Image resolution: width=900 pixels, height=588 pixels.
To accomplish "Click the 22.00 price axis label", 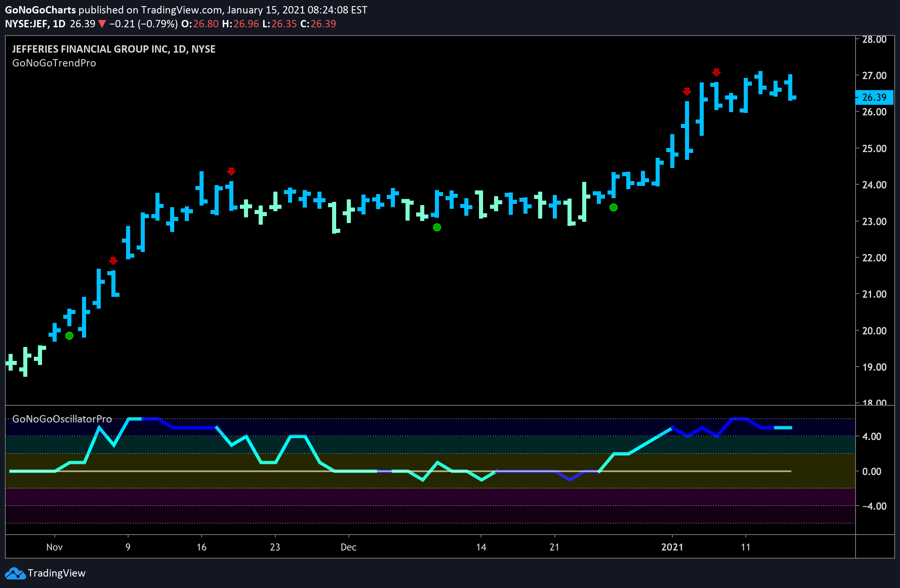I will click(x=874, y=258).
